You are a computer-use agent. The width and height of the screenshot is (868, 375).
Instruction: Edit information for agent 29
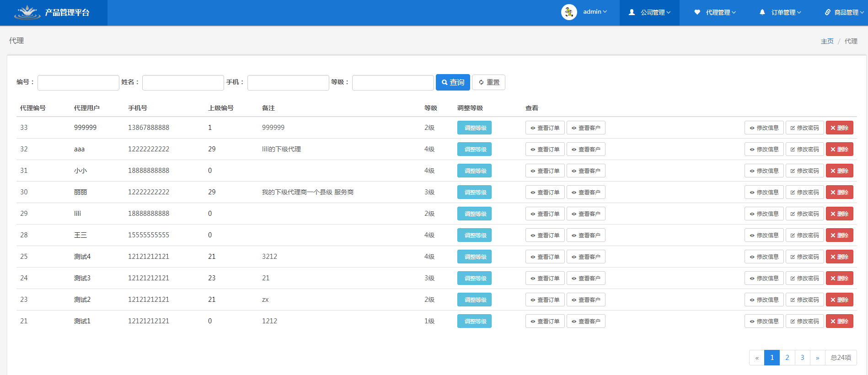click(x=764, y=214)
